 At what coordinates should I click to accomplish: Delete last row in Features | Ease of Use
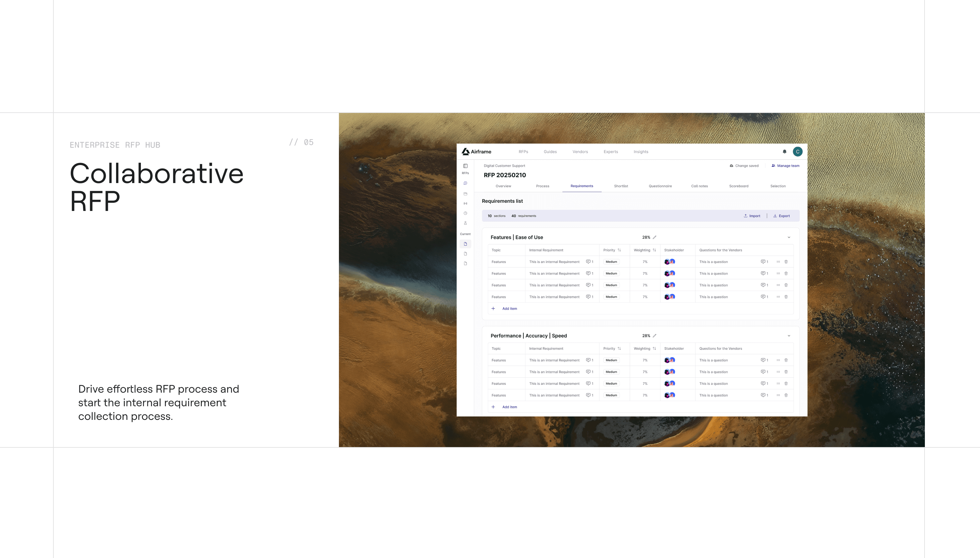tap(786, 297)
